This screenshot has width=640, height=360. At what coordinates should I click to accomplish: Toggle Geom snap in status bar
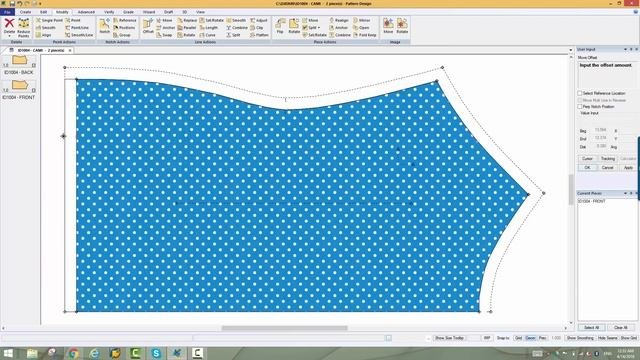pos(531,338)
